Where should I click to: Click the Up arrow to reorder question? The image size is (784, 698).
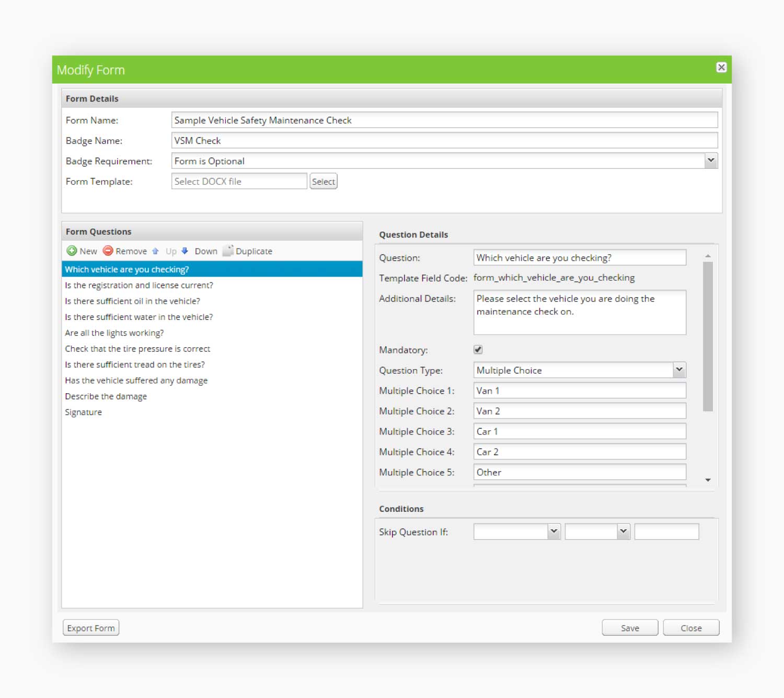click(155, 251)
